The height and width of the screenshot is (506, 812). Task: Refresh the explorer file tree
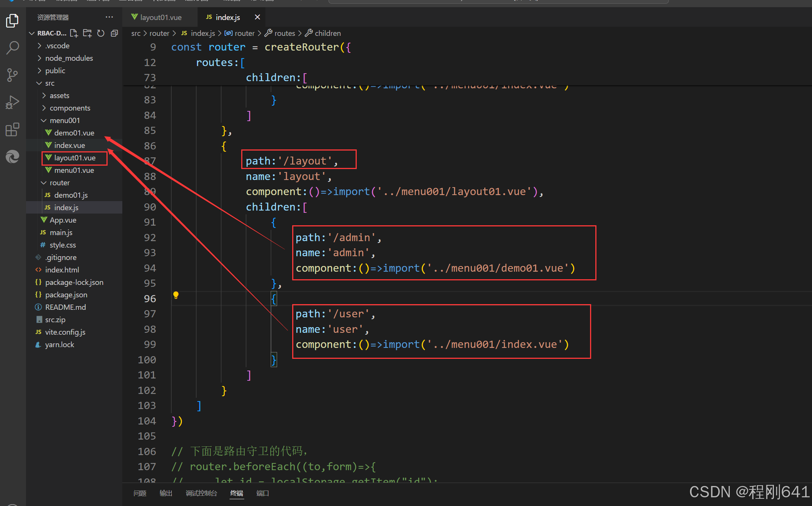click(100, 33)
